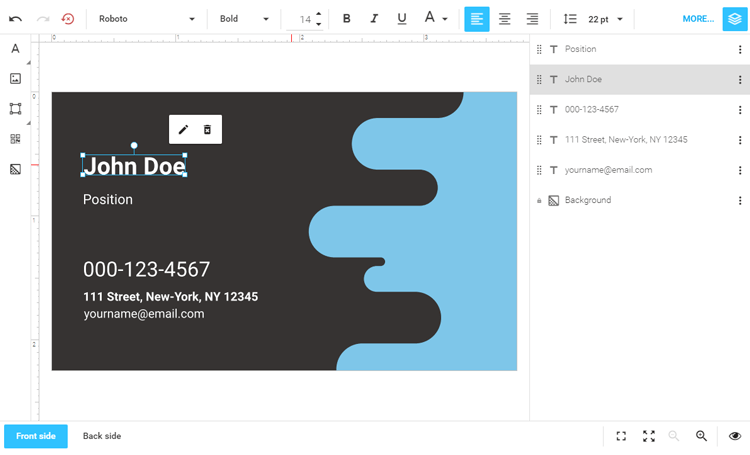Screen dimensions: 750x455
Task: Click the red revert history icon
Action: [68, 19]
